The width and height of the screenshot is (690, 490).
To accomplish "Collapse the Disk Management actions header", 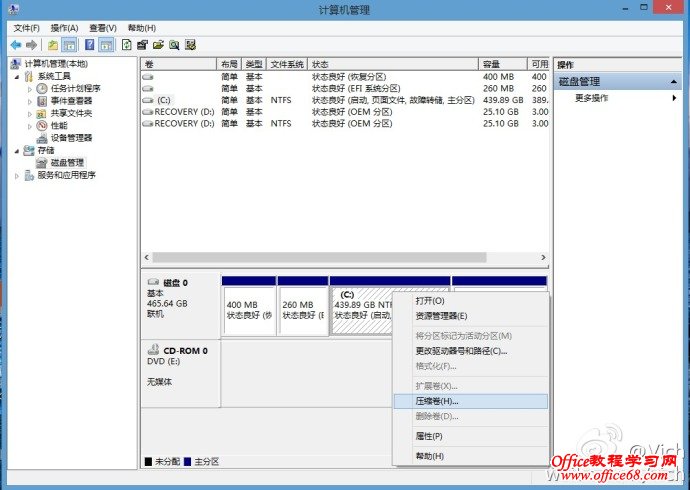I will click(x=676, y=81).
